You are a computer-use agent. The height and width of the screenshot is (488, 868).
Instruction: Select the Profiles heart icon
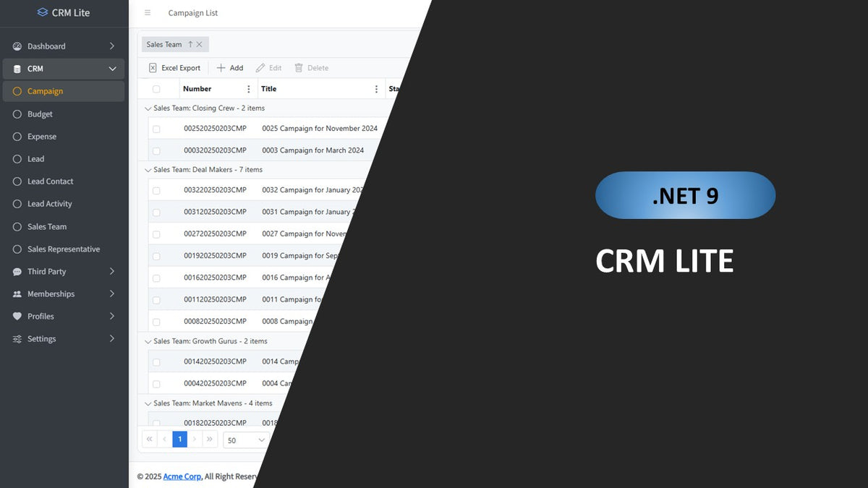(x=16, y=316)
